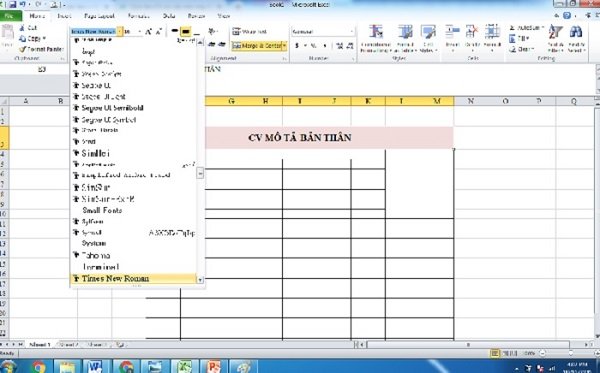Click the Undo arrow icon
600x373 pixels.
[x=23, y=5]
